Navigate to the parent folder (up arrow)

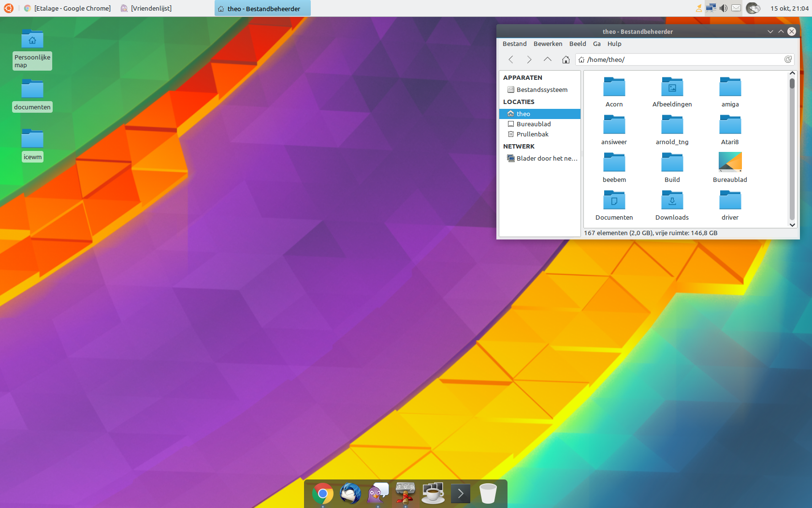[x=548, y=60]
